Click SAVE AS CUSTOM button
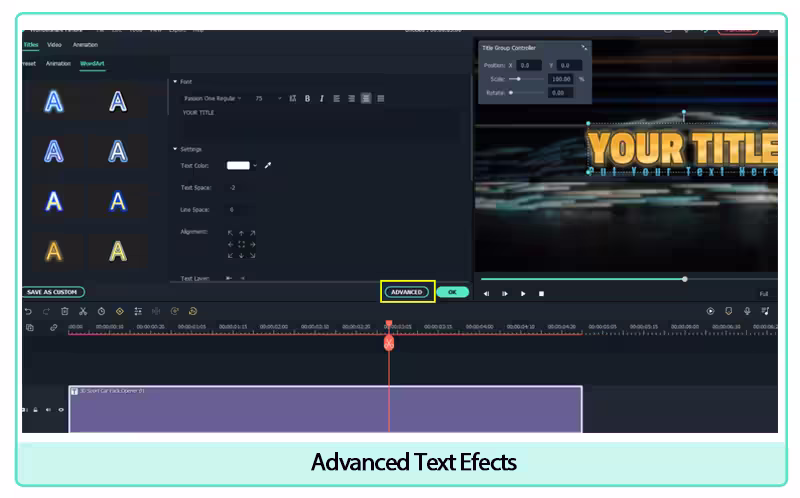Screen dimensions: 800x498 pos(52,292)
